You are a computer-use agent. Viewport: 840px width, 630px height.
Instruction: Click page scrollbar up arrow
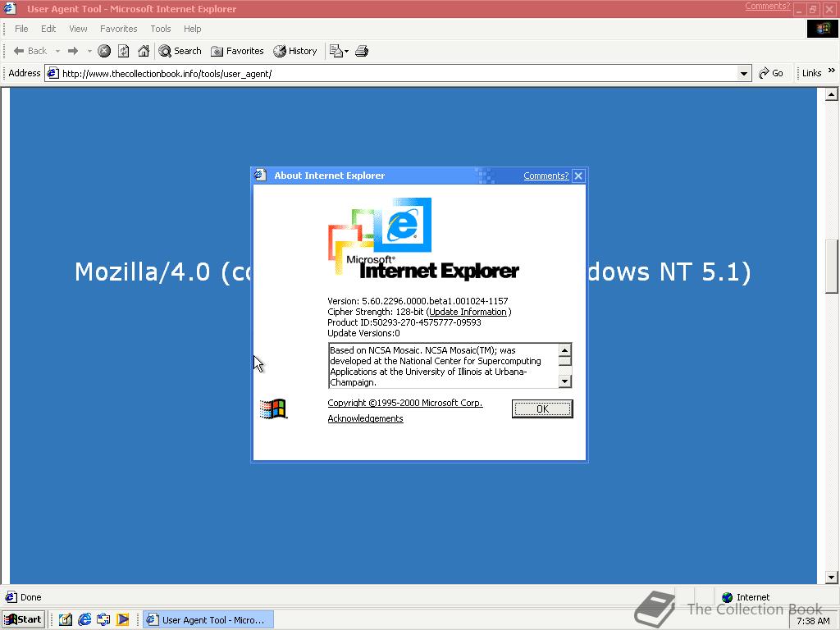coord(832,95)
